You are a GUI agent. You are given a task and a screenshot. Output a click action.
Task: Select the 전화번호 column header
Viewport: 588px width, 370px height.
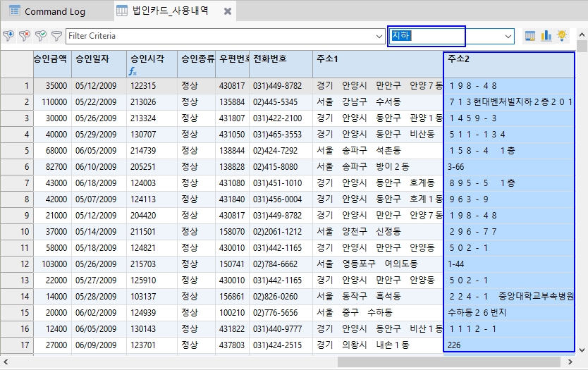pos(281,64)
